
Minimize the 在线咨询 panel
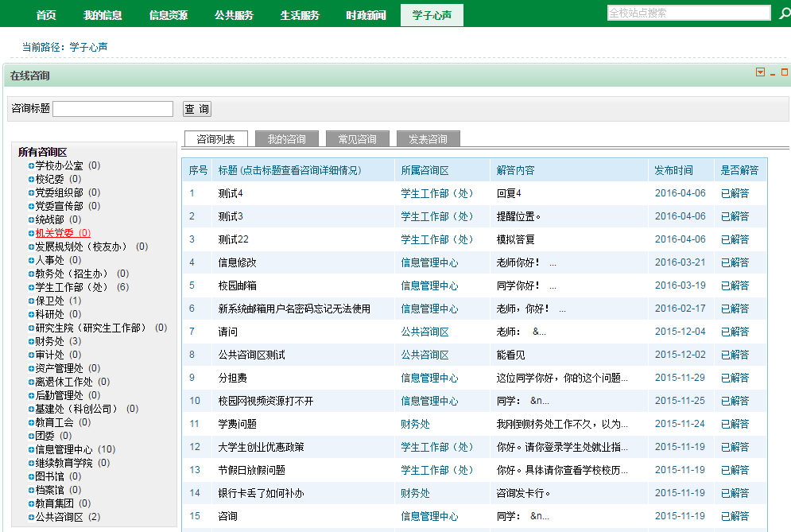point(773,73)
